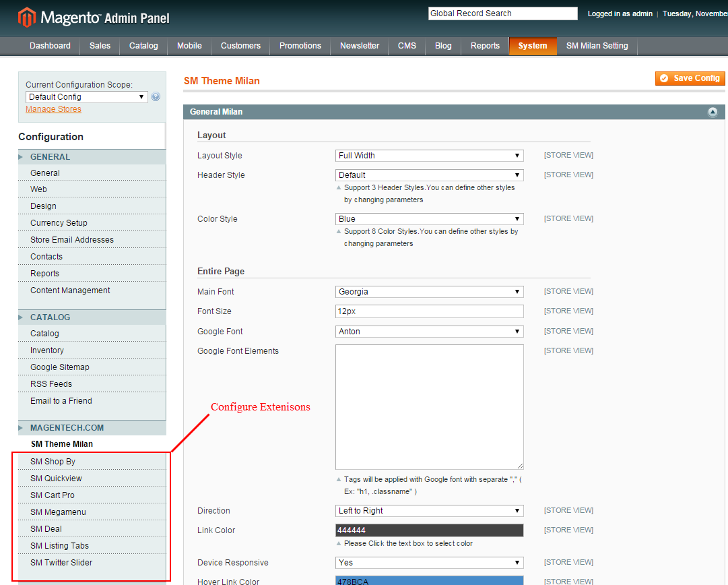Open RSS Feeds in sidebar

click(x=92, y=384)
